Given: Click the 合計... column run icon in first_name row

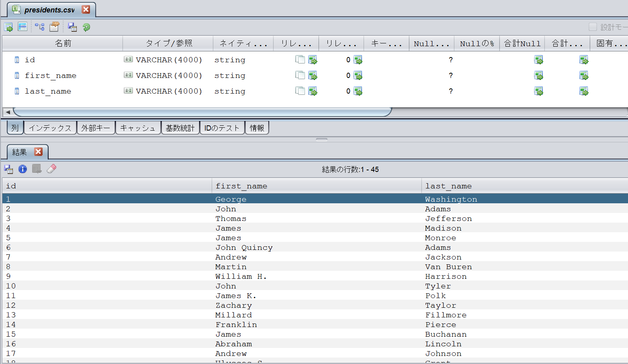Looking at the screenshot, I should [x=584, y=75].
